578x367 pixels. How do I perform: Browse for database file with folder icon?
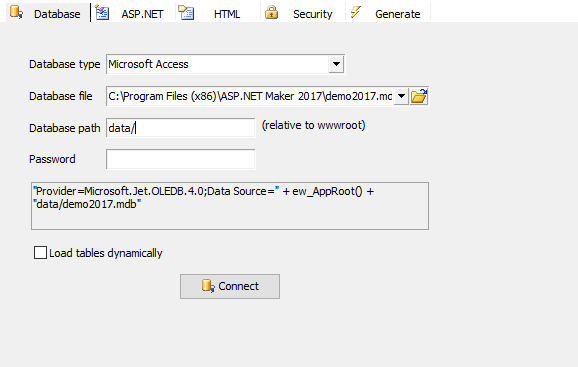(x=419, y=97)
